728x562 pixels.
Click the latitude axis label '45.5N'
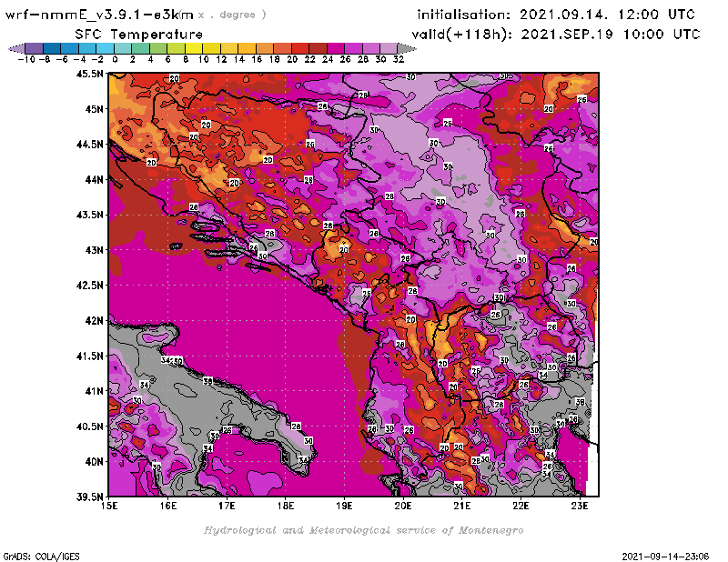pyautogui.click(x=89, y=74)
